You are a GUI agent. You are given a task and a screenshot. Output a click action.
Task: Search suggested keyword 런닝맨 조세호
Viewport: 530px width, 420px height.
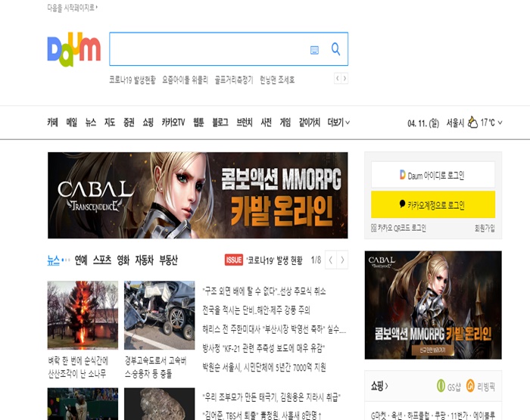277,79
